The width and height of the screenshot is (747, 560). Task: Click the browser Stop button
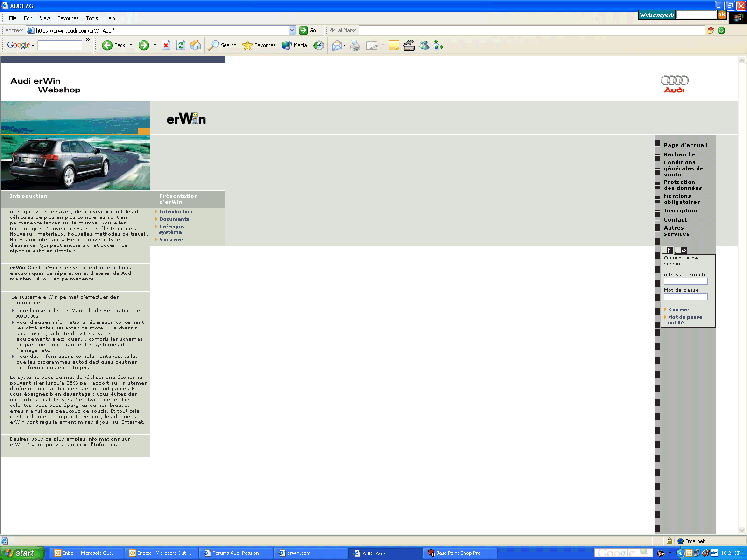166,45
